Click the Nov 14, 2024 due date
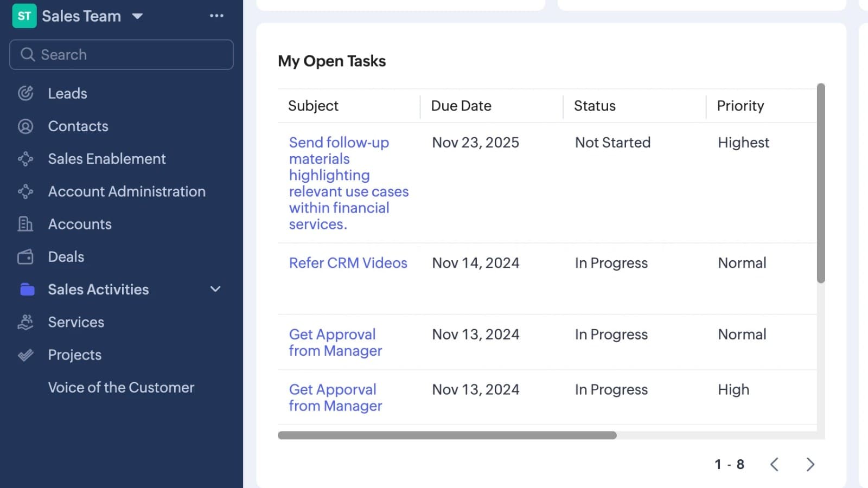The width and height of the screenshot is (868, 488). [x=476, y=263]
